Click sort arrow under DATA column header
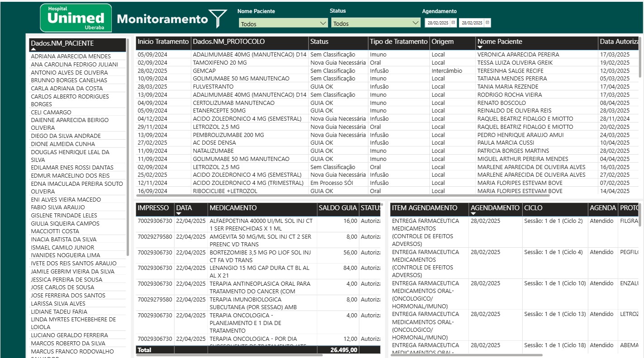Screen dimensions: 644x358 click(179, 214)
